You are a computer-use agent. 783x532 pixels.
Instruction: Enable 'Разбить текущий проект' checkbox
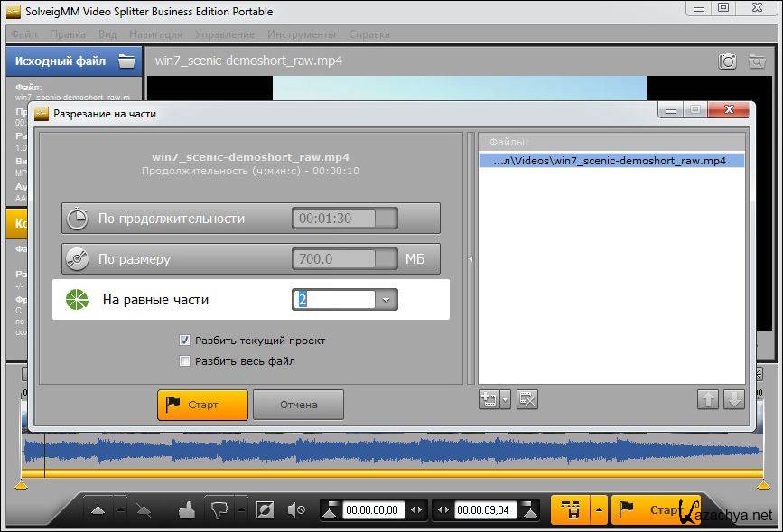[x=185, y=341]
